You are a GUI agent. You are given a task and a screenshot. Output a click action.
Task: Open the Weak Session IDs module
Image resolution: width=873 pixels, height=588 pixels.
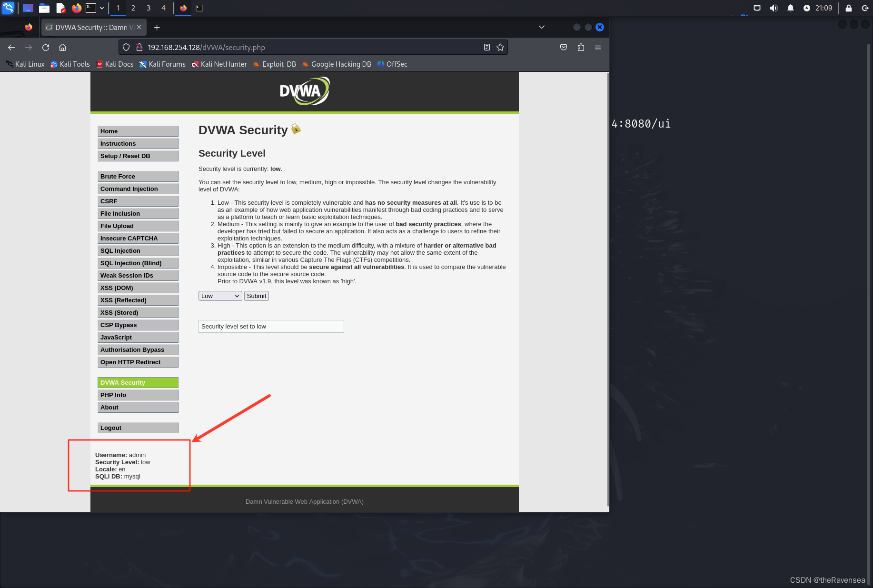tap(138, 276)
